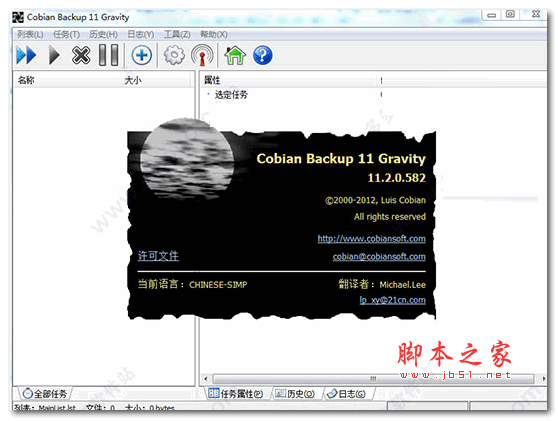This screenshot has width=558, height=421.
Task: Open the 日志(Y) menu
Action: click(x=141, y=35)
